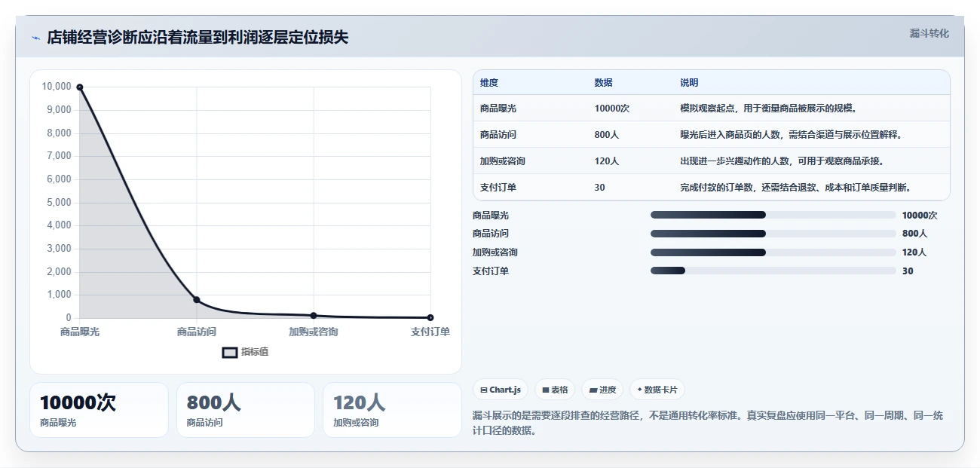980x468 pixels.
Task: Click the footnote paragraph starting 漏斗展示的是
Action: point(707,423)
